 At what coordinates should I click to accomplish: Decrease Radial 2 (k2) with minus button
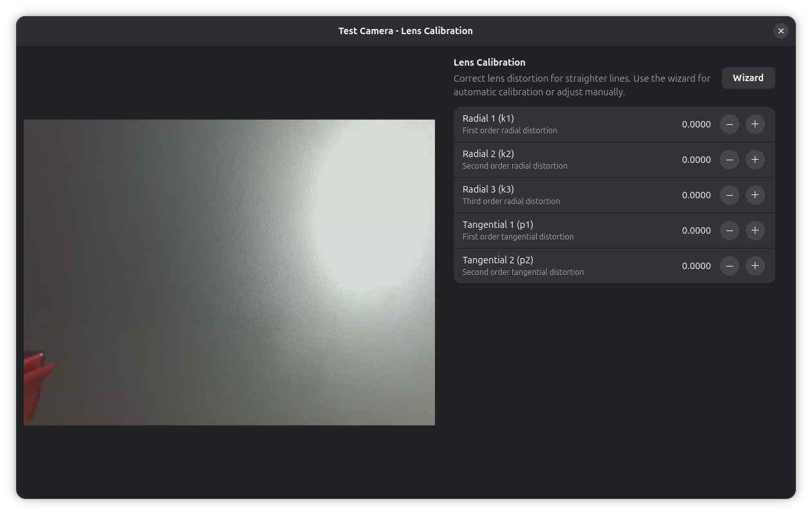tap(729, 160)
